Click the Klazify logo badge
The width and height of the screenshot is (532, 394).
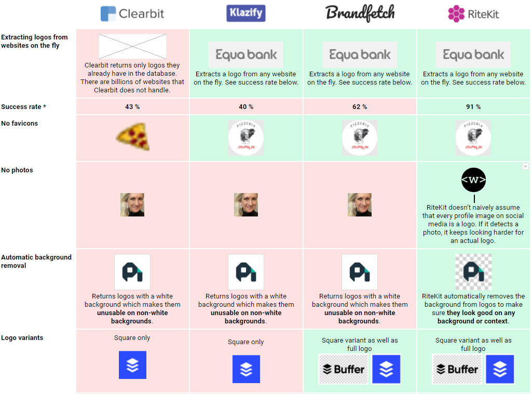246,13
